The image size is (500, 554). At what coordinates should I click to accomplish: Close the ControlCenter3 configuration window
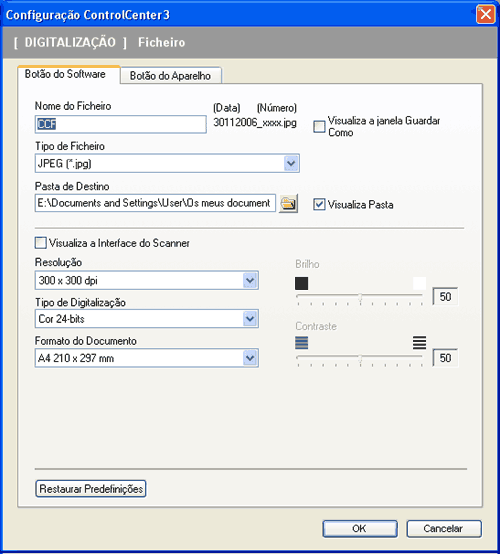point(486,14)
